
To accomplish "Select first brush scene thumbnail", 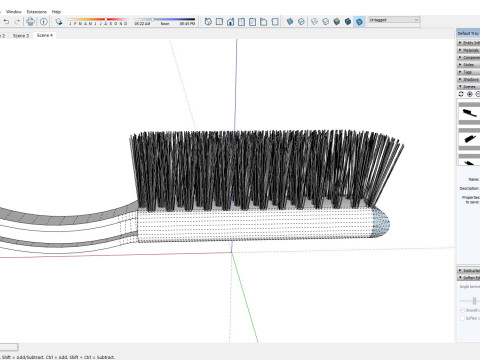I will pos(469,114).
